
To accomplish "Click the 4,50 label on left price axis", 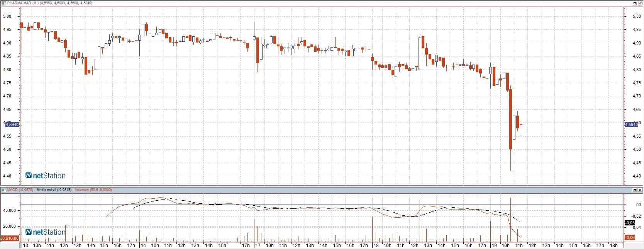I will 7,150.
